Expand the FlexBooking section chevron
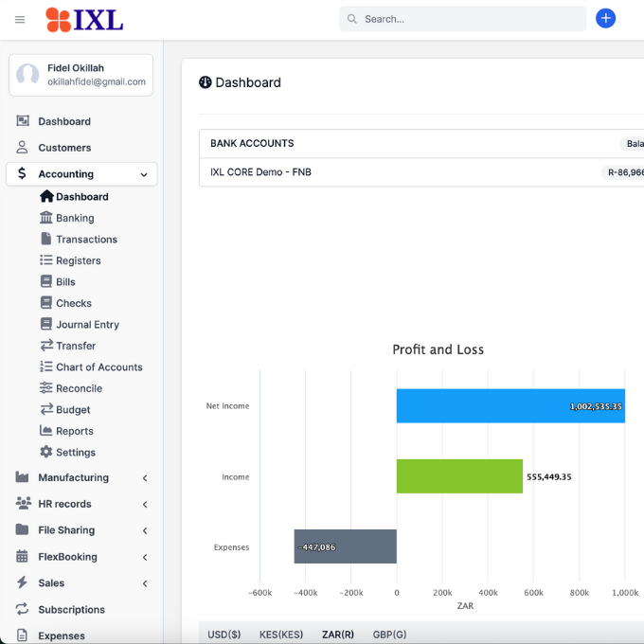 click(x=144, y=557)
